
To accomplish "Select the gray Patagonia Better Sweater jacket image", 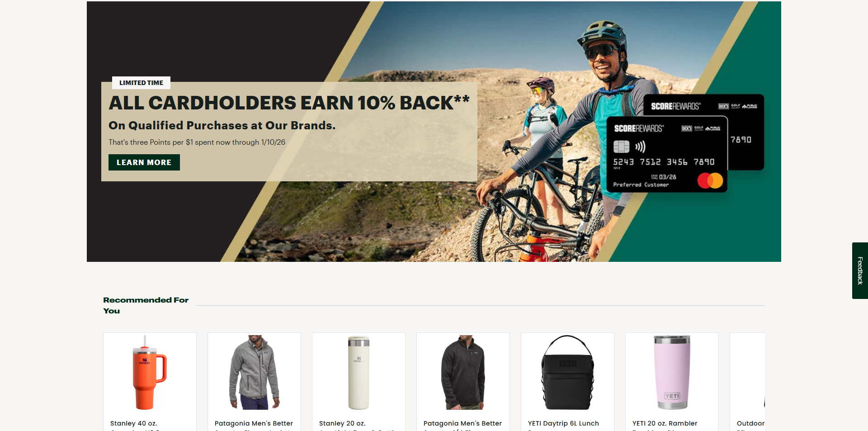I will [254, 372].
